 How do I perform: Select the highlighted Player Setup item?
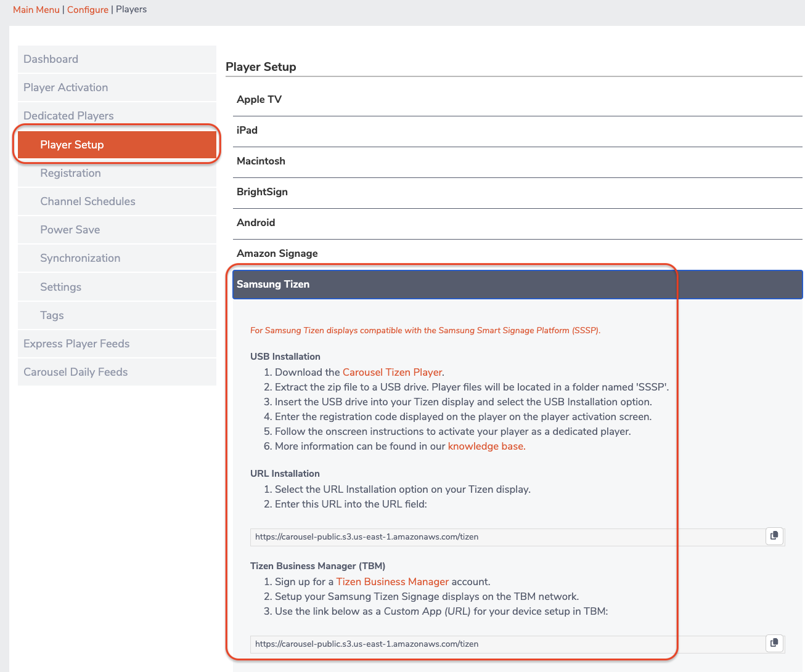point(117,145)
